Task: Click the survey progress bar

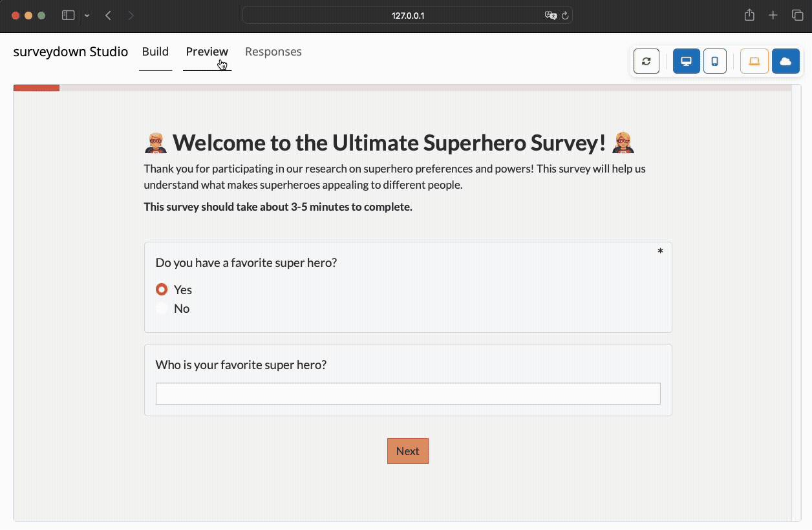Action: coord(402,88)
